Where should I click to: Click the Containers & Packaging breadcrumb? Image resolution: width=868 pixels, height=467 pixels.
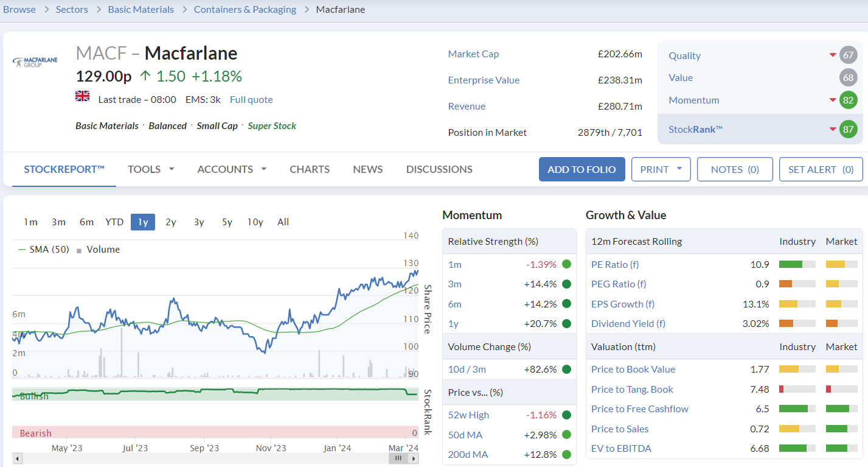tap(245, 10)
